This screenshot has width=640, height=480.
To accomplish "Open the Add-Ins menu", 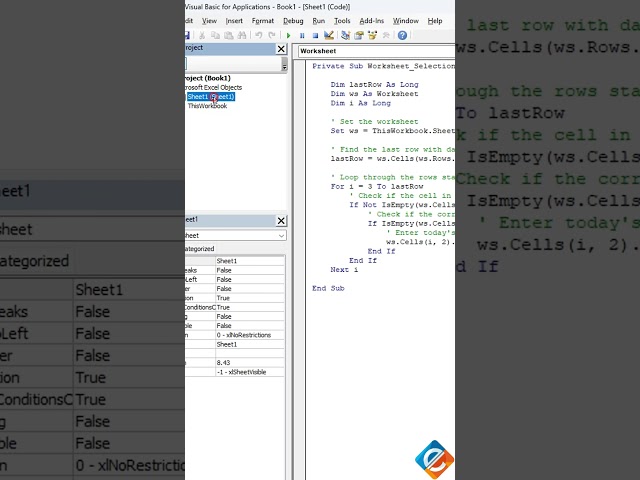I will (x=371, y=21).
